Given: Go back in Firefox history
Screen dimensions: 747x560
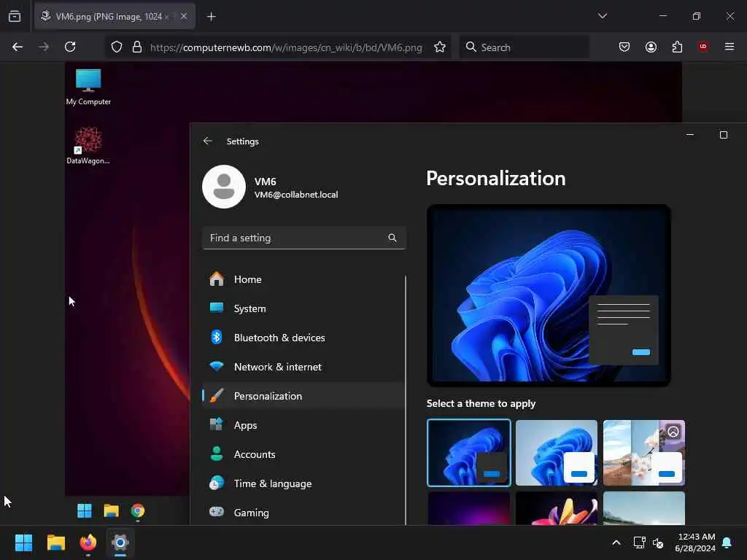Looking at the screenshot, I should pyautogui.click(x=18, y=47).
